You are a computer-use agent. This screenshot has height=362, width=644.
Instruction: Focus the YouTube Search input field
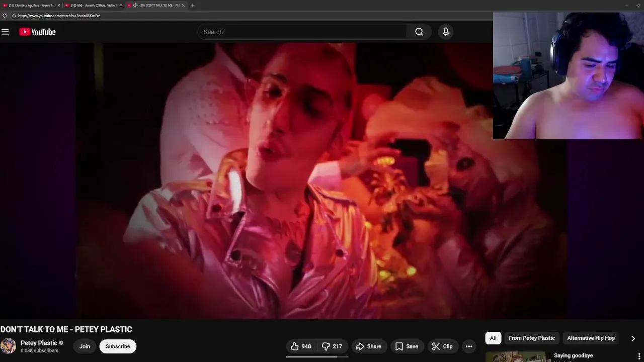pos(302,32)
